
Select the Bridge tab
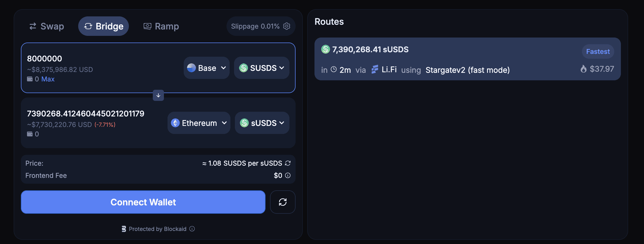(x=104, y=26)
